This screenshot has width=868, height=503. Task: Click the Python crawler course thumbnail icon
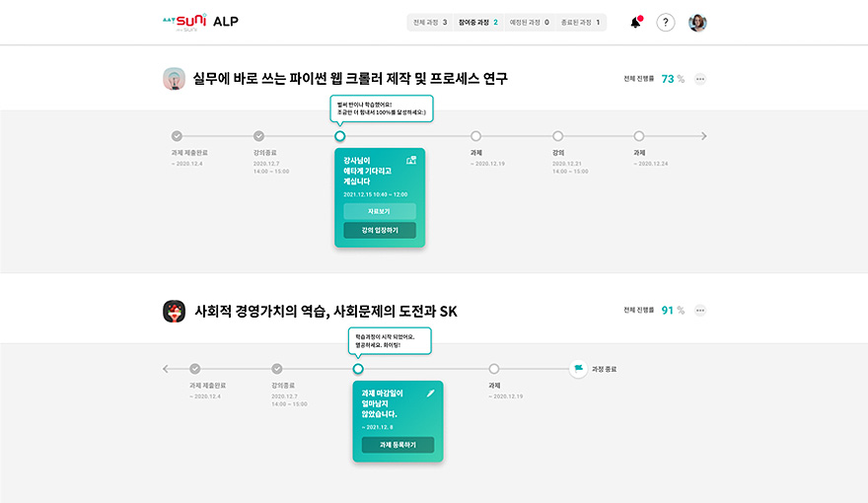click(174, 79)
